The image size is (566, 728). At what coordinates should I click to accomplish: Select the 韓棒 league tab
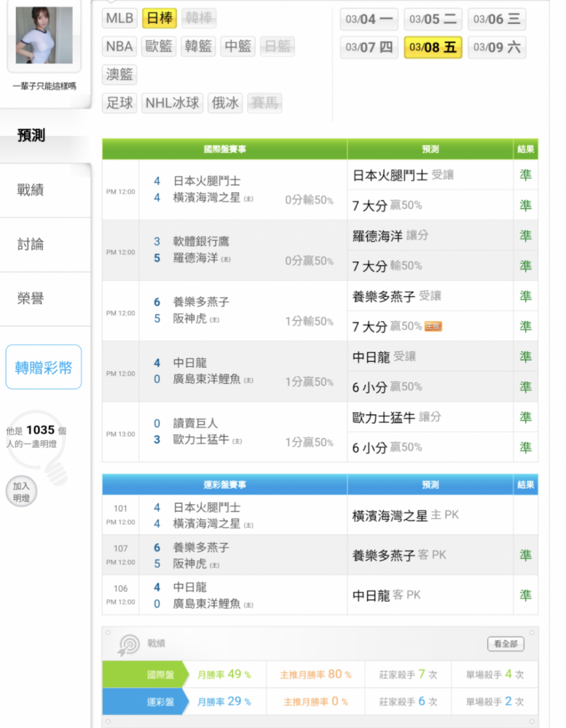[199, 18]
